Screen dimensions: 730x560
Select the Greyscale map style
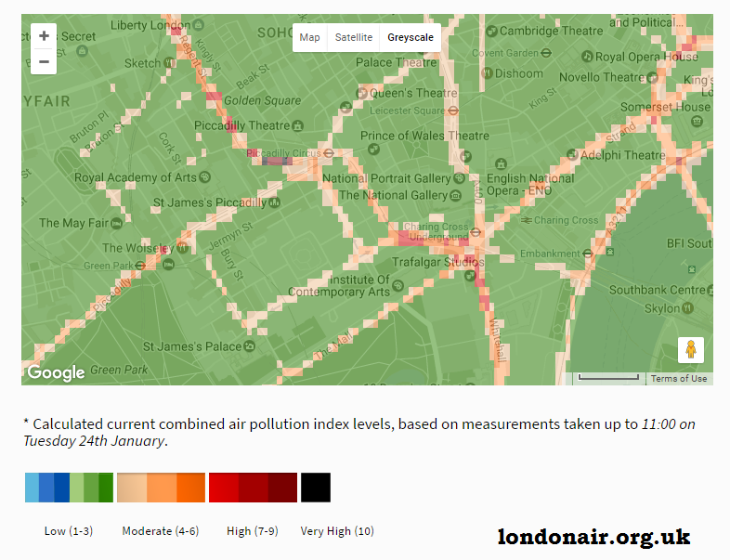tap(411, 37)
